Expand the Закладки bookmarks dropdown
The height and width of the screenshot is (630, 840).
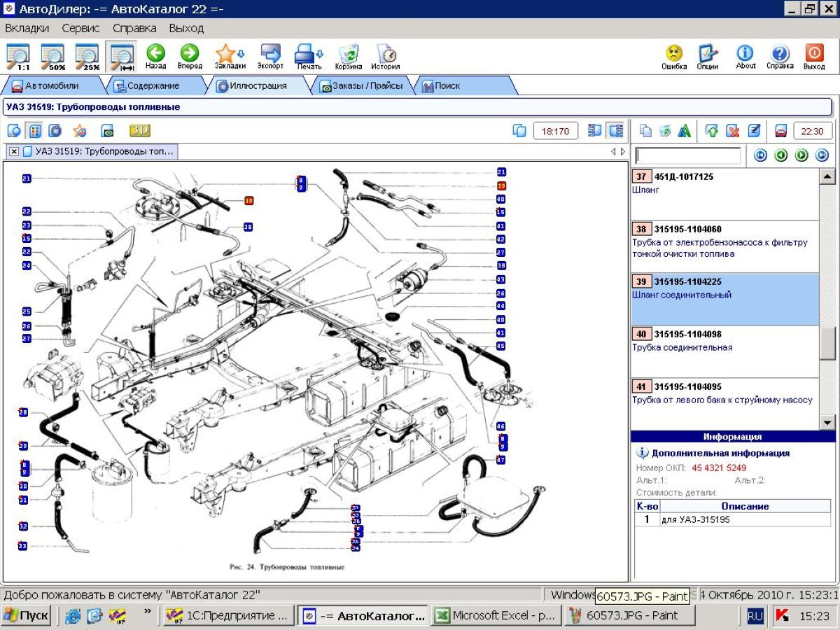point(241,54)
